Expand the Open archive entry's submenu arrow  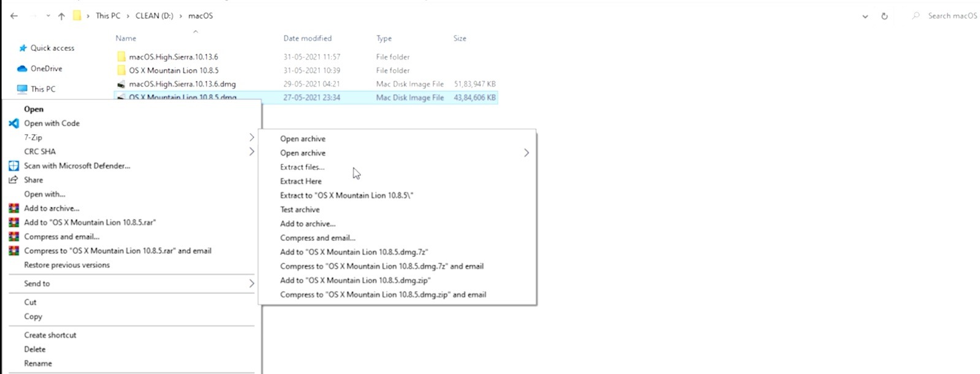526,153
